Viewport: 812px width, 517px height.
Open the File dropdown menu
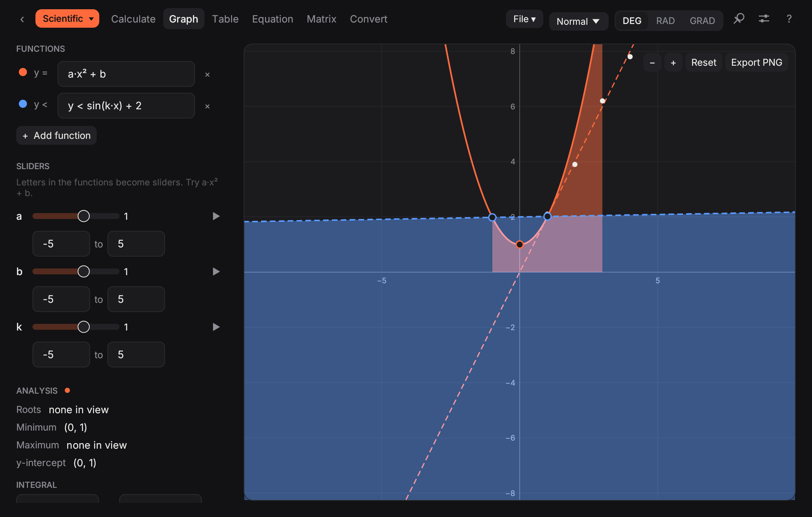(x=524, y=19)
